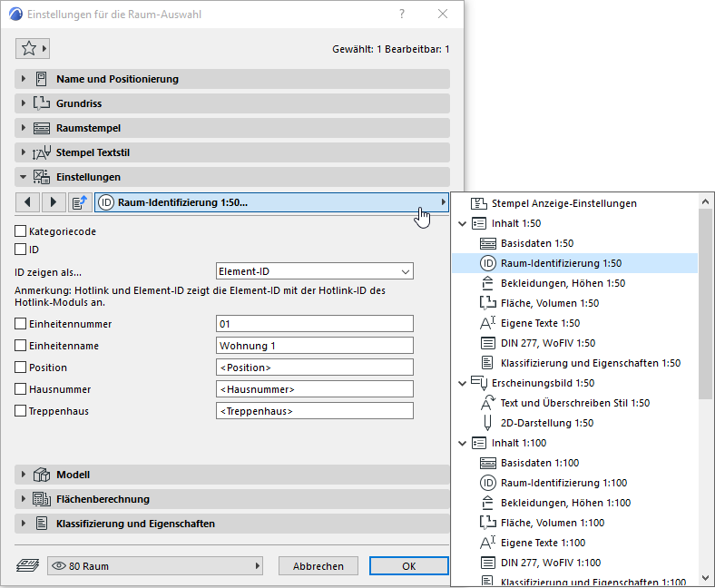Enable the Kategoriecode checkbox

click(x=21, y=231)
